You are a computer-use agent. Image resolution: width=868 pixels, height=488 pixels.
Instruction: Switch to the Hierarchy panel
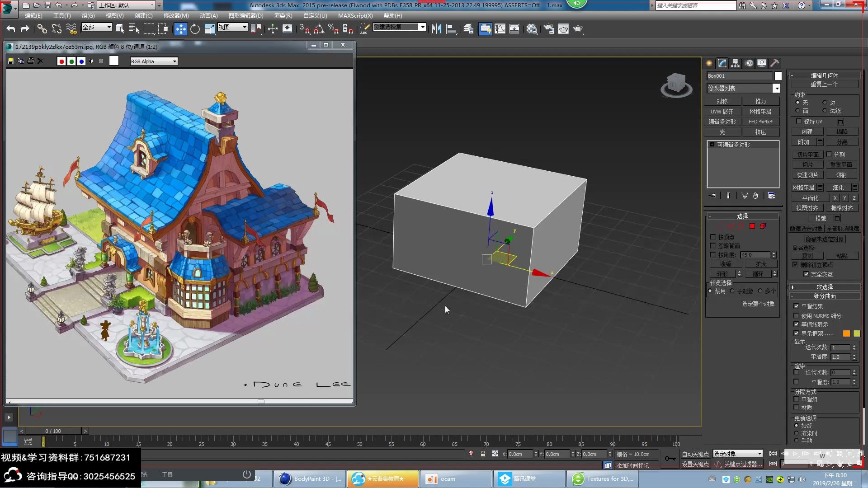(x=735, y=63)
